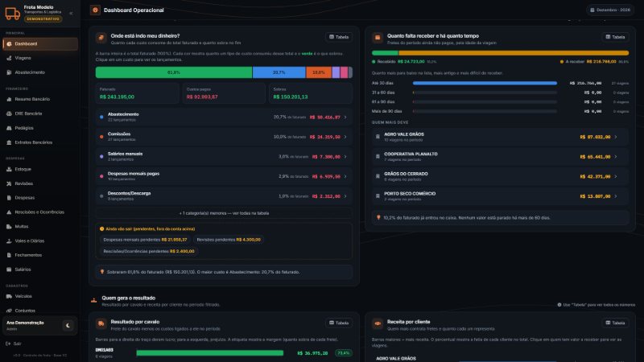644x362 pixels.
Task: Click the Fechamentos sidebar icon
Action: coord(9,255)
